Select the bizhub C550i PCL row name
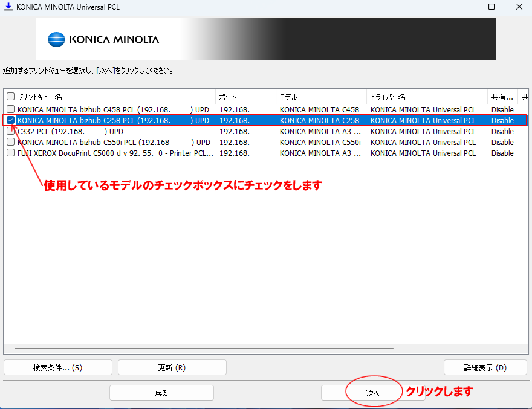 pyautogui.click(x=114, y=142)
